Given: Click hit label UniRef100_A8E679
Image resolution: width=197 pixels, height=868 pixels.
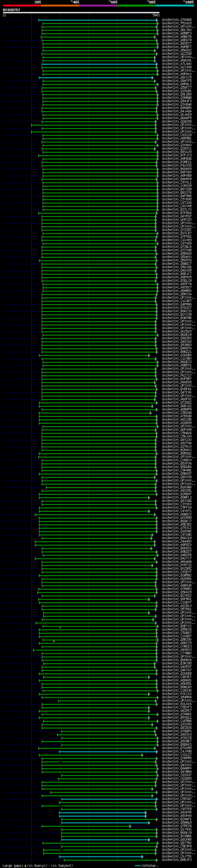Looking at the screenshot, I should point(176,40).
